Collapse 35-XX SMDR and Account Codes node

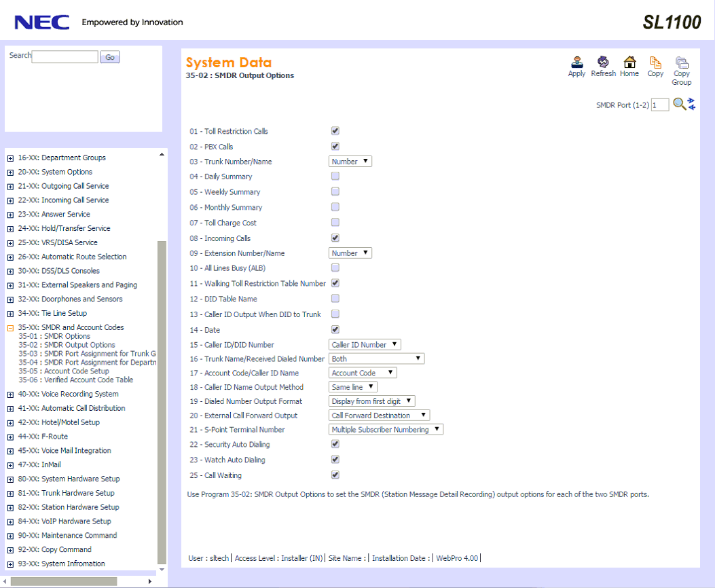pyautogui.click(x=10, y=328)
